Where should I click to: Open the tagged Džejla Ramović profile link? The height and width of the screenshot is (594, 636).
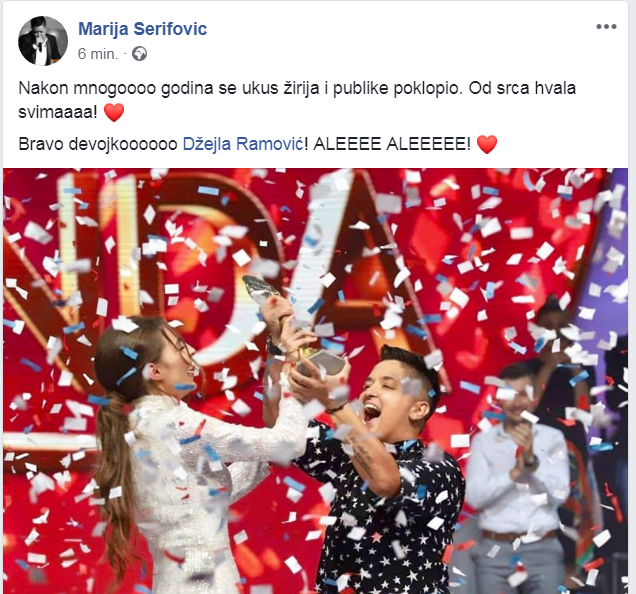pos(243,144)
